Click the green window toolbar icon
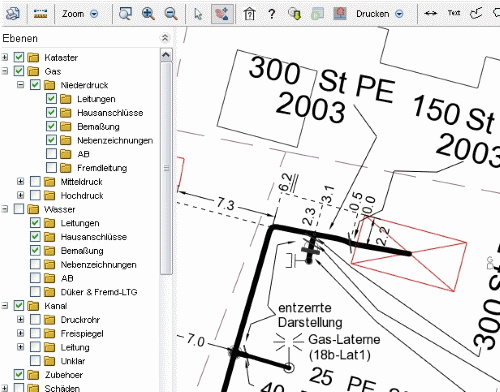The width and height of the screenshot is (500, 392). pyautogui.click(x=317, y=14)
